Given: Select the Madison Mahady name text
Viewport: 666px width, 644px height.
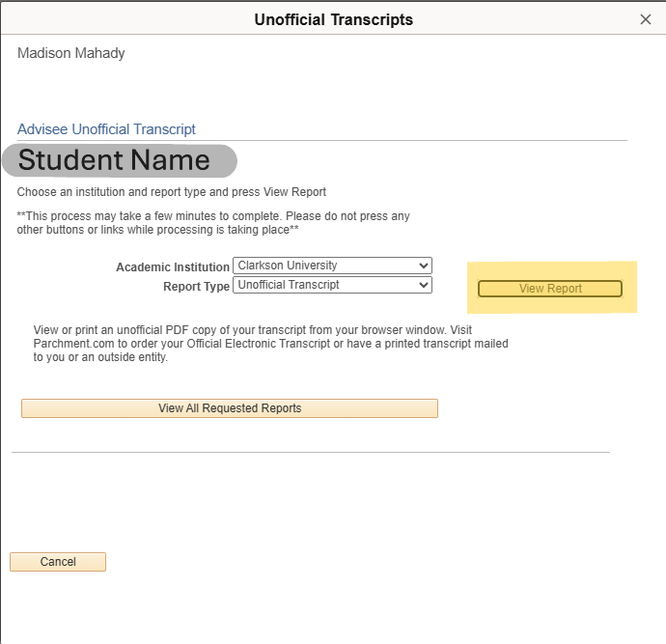Looking at the screenshot, I should click(x=71, y=53).
